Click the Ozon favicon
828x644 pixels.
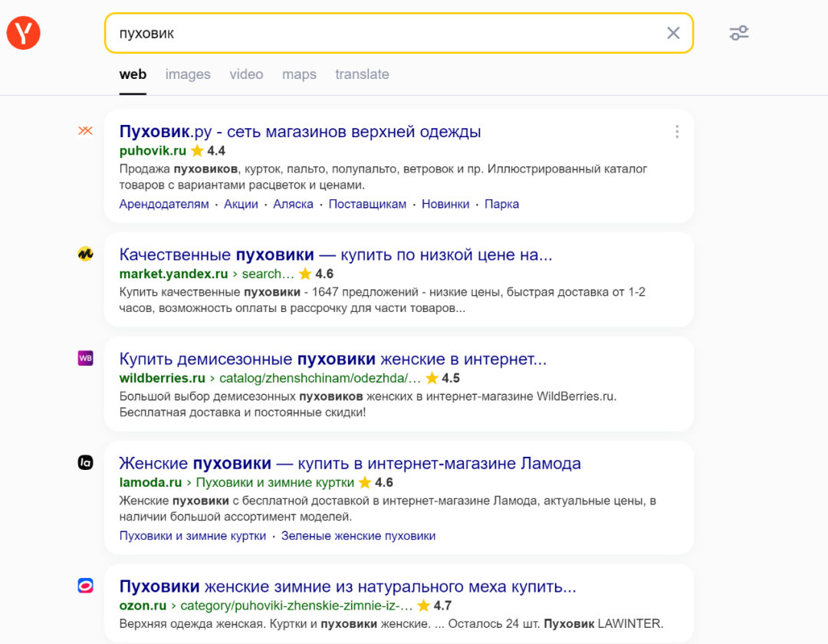click(x=85, y=586)
